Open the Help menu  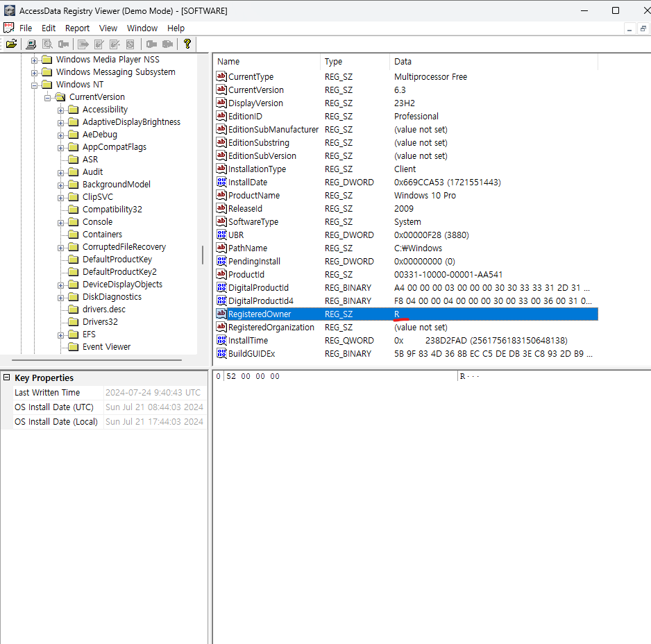coord(176,28)
